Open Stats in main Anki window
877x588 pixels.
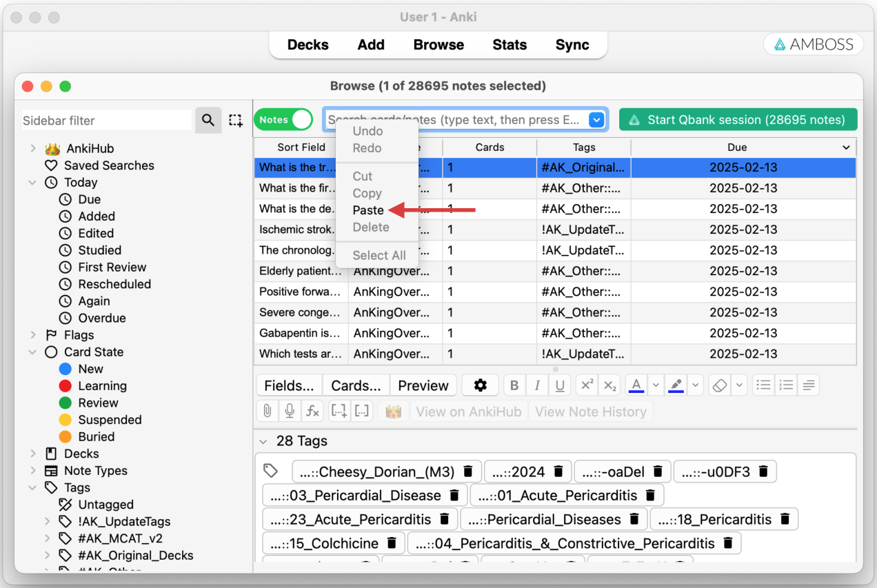coord(510,45)
